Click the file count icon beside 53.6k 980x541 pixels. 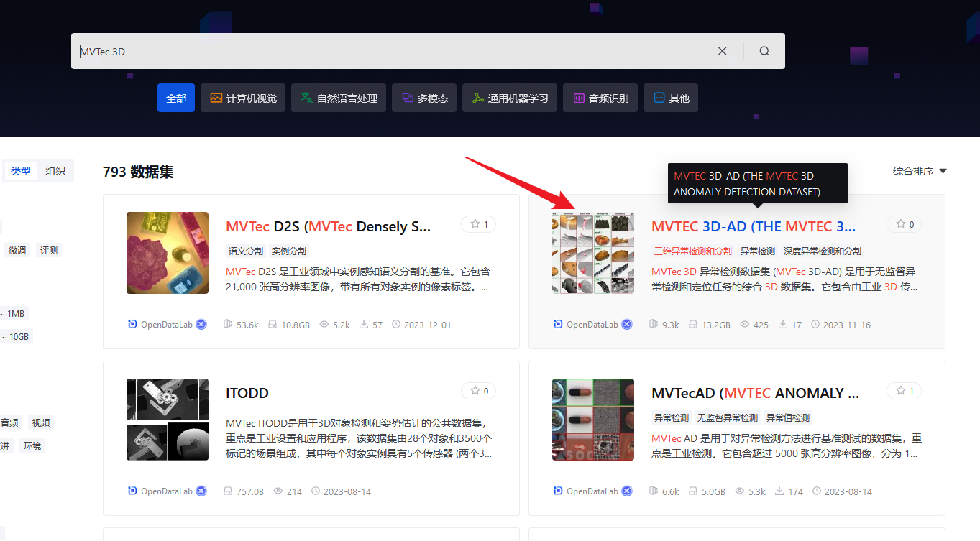tap(228, 325)
